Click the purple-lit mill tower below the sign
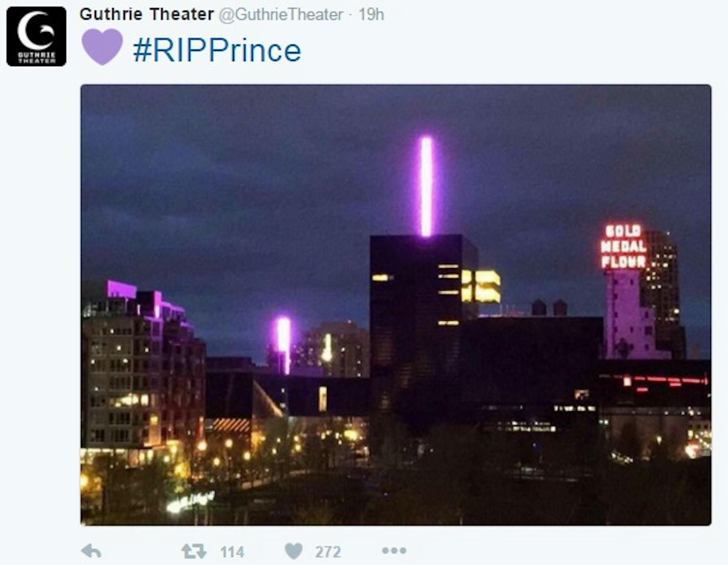This screenshot has width=728, height=565. 630,314
